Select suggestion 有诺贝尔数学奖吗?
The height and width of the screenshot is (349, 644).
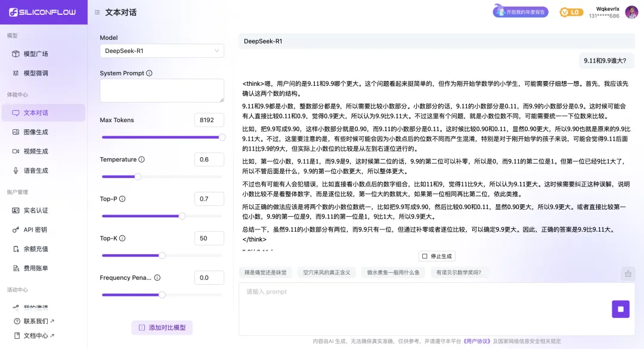pos(459,272)
